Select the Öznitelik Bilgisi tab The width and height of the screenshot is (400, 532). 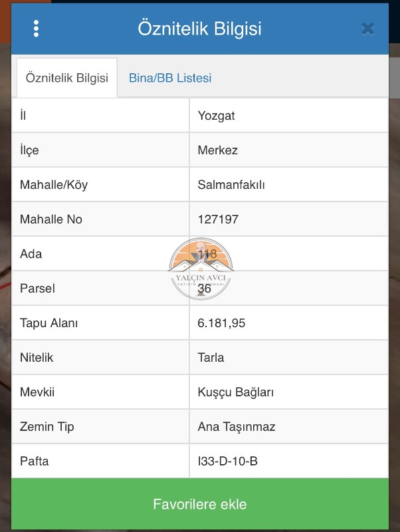tap(67, 78)
